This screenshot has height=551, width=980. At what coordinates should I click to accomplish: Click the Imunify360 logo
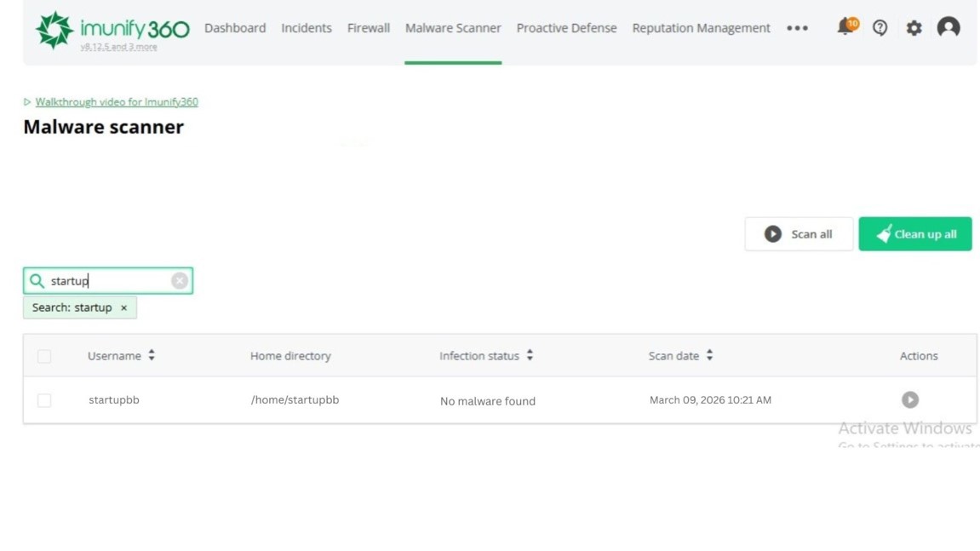click(112, 29)
